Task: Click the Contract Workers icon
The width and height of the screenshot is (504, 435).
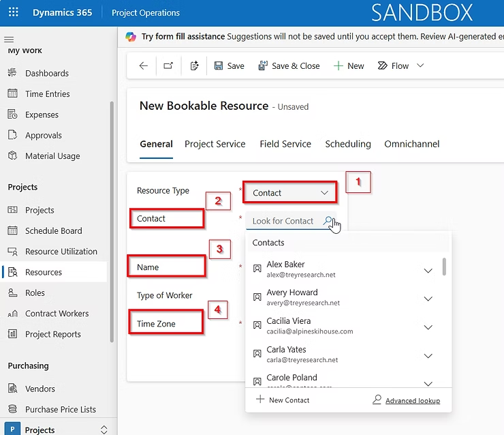Action: tap(12, 314)
